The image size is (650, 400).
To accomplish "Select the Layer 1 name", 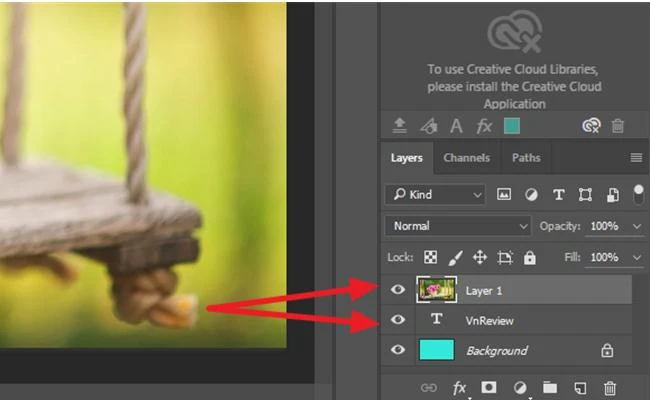I will tap(484, 291).
